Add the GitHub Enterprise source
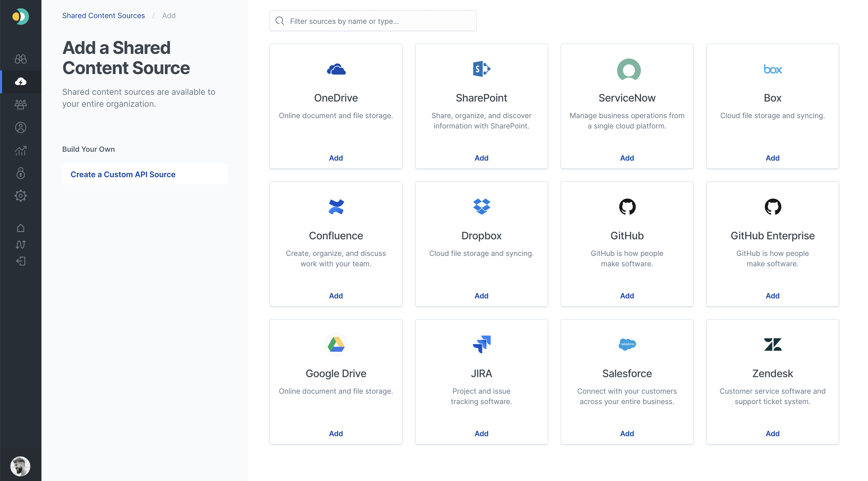 772,296
